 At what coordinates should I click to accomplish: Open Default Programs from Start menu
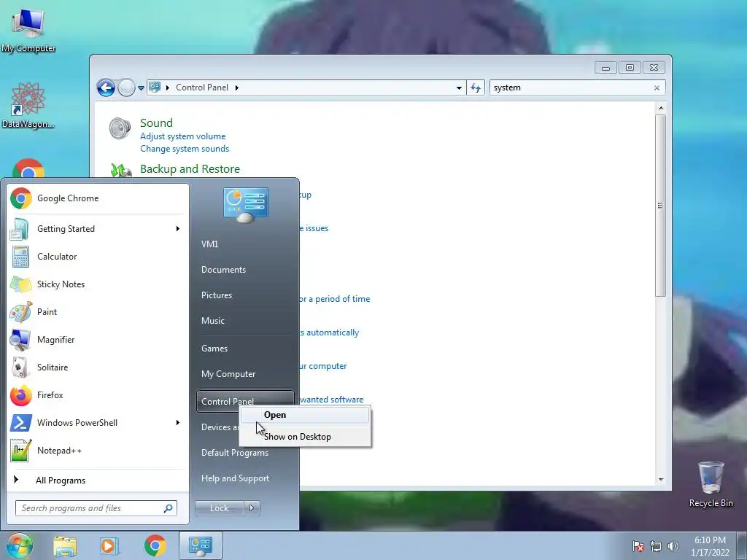245,453
